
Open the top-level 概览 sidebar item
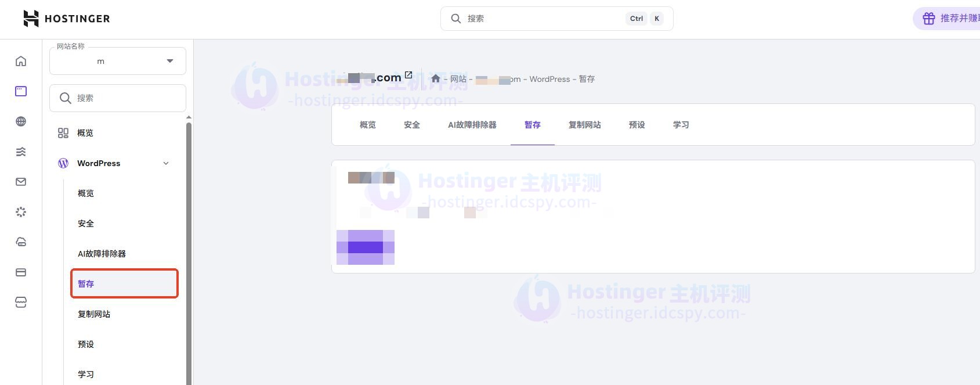tap(117, 133)
